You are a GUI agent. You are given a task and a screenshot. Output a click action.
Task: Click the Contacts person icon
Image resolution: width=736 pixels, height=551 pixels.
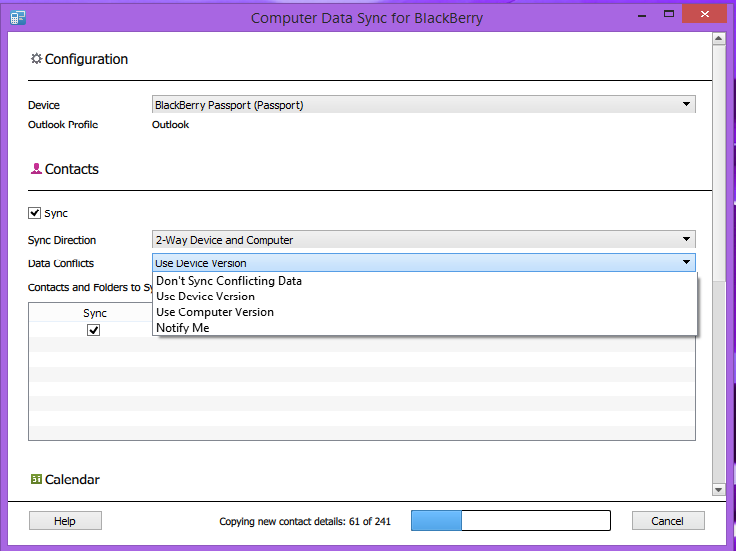(36, 168)
